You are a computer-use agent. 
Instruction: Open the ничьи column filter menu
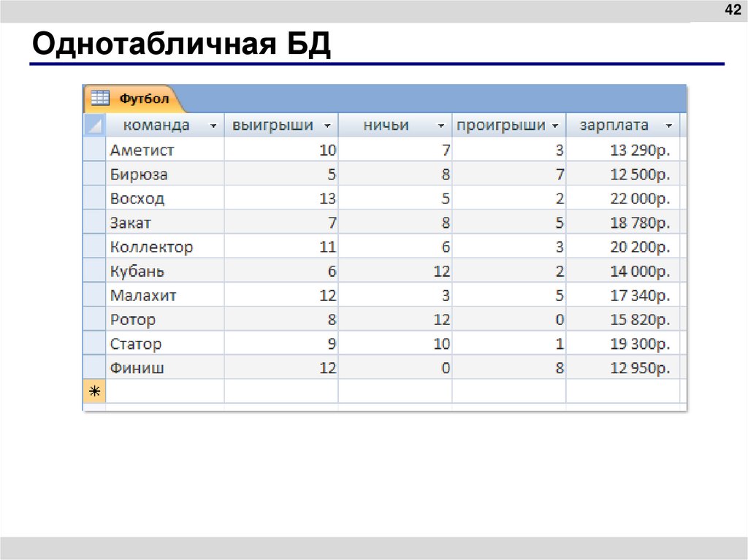440,125
